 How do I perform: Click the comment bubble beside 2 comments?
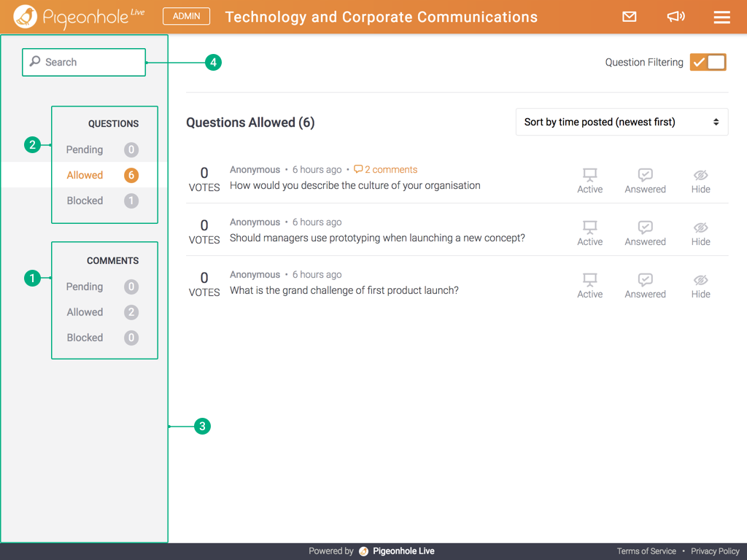pyautogui.click(x=358, y=169)
